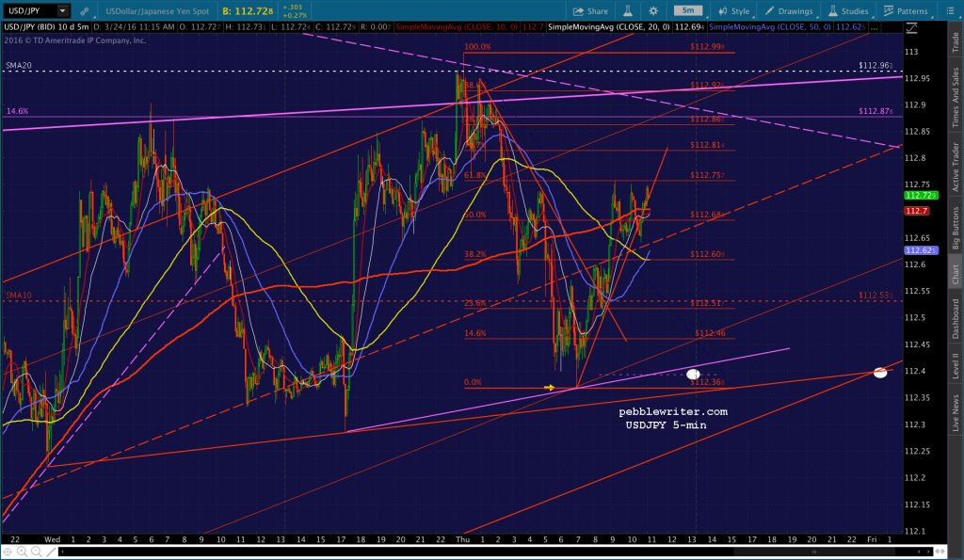Click the 23.6% Fibonacci level label
964x560 pixels.
click(475, 303)
